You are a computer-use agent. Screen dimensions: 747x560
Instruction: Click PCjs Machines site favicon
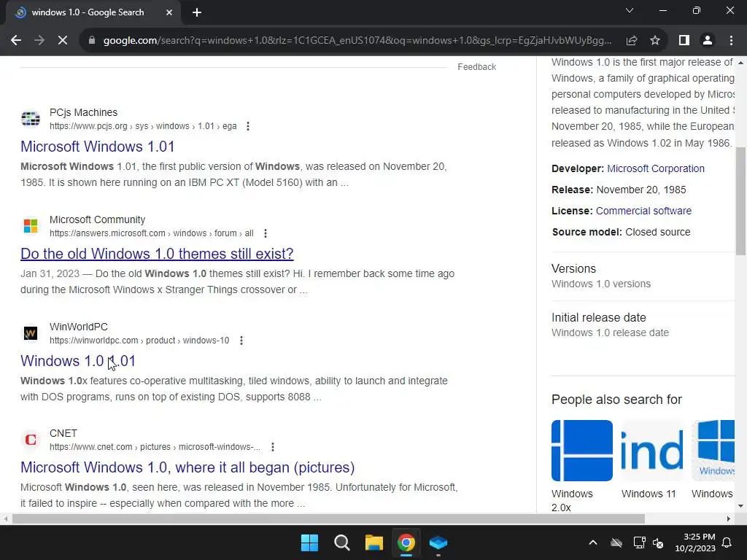(31, 119)
